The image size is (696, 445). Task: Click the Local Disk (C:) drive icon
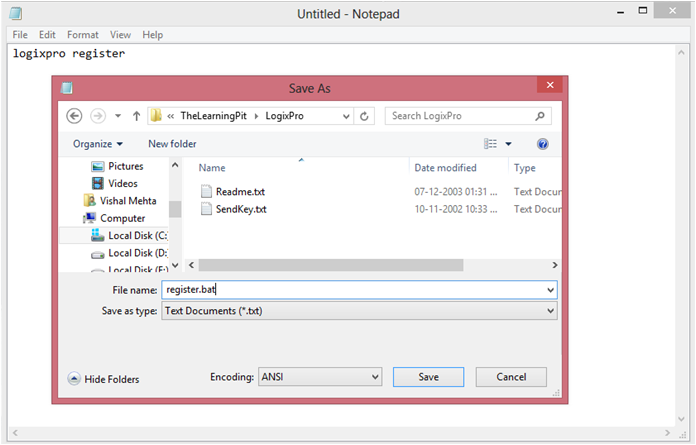click(x=97, y=235)
